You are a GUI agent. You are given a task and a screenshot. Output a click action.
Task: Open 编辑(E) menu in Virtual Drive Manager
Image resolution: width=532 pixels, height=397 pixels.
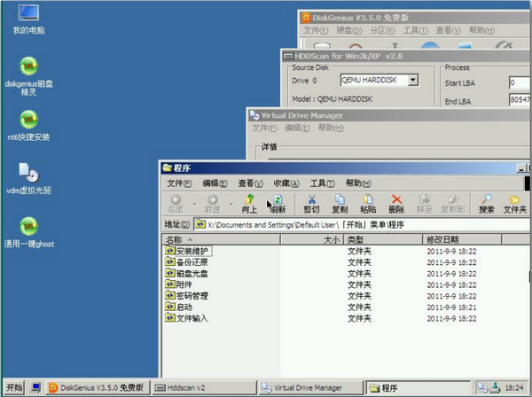[297, 128]
